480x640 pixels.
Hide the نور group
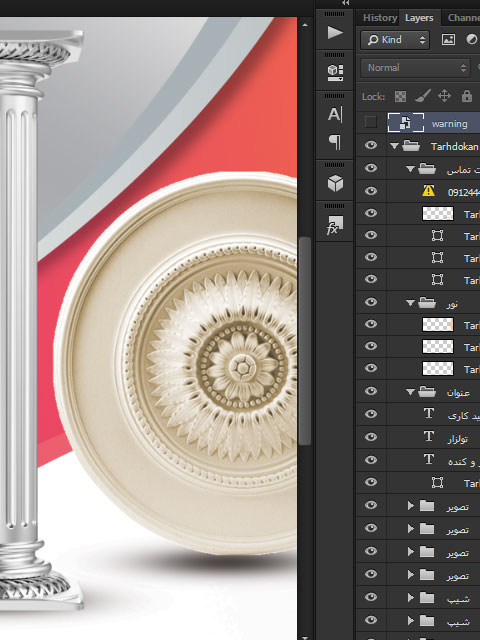pyautogui.click(x=371, y=302)
